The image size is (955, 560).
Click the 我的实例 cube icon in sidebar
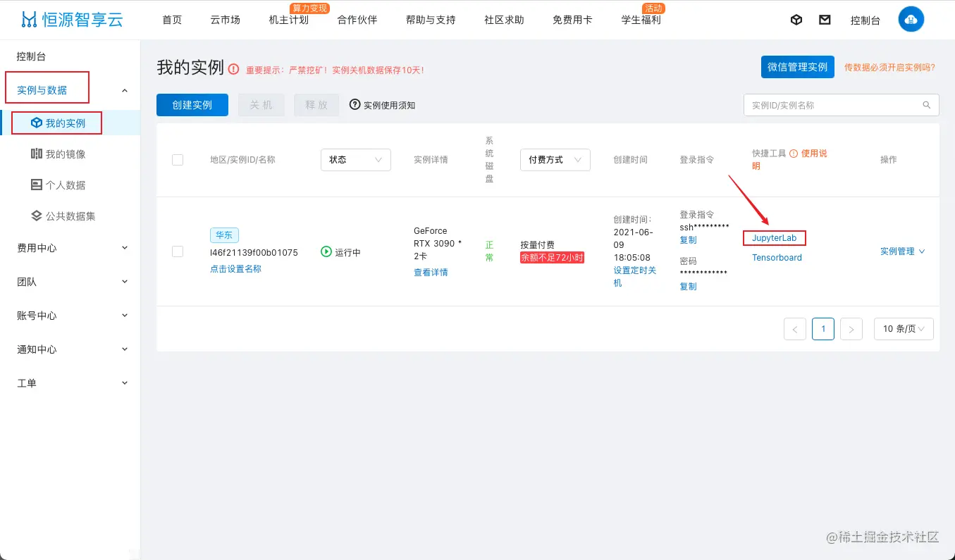pos(37,123)
